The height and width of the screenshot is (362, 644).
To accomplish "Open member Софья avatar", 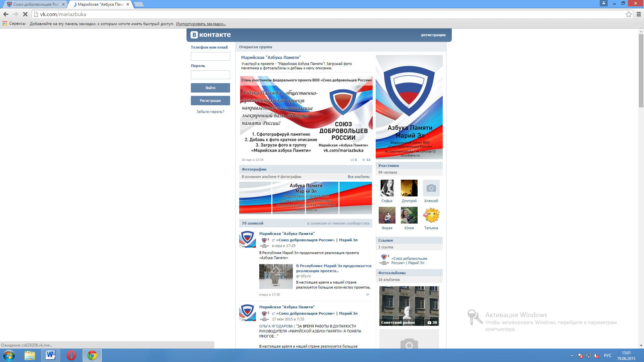I will pos(387,188).
